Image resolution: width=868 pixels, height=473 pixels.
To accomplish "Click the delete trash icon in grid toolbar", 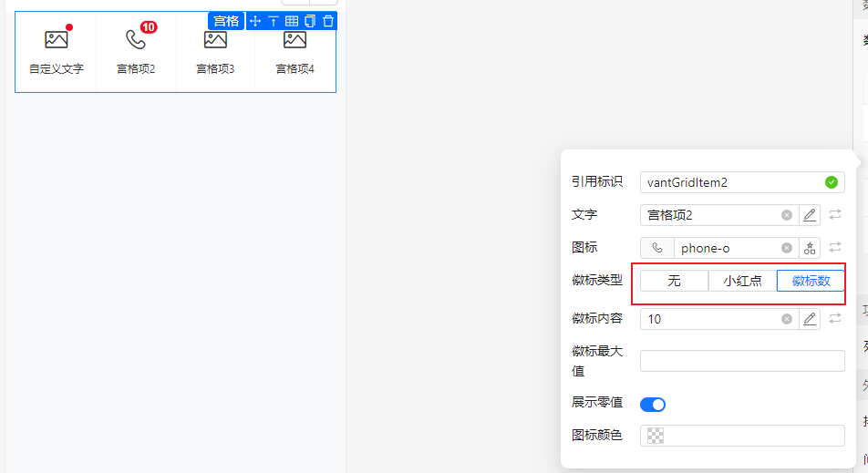I will 328,21.
